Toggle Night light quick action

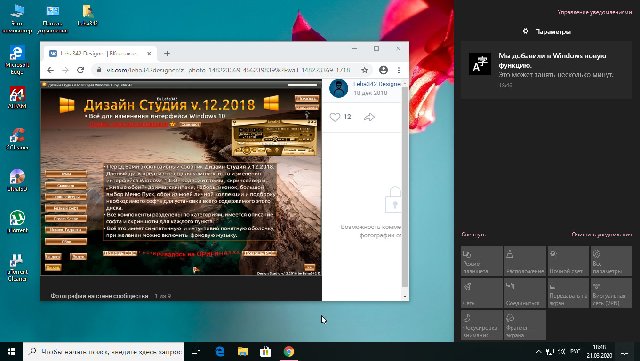[568, 261]
